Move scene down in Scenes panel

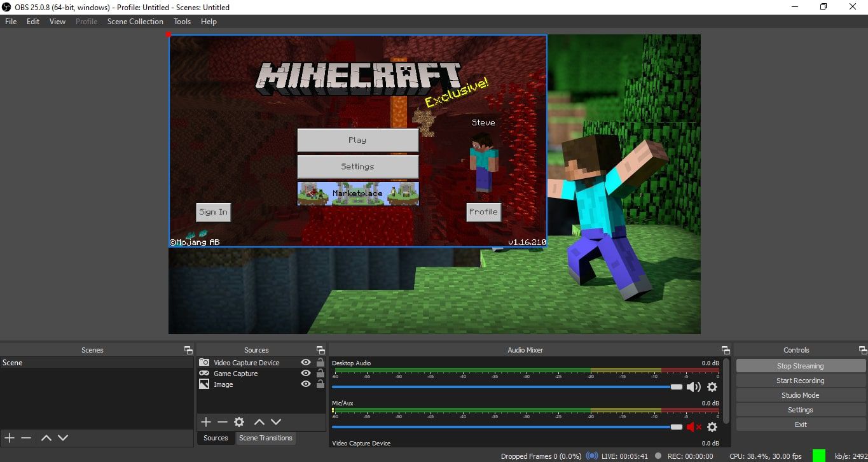coord(63,438)
